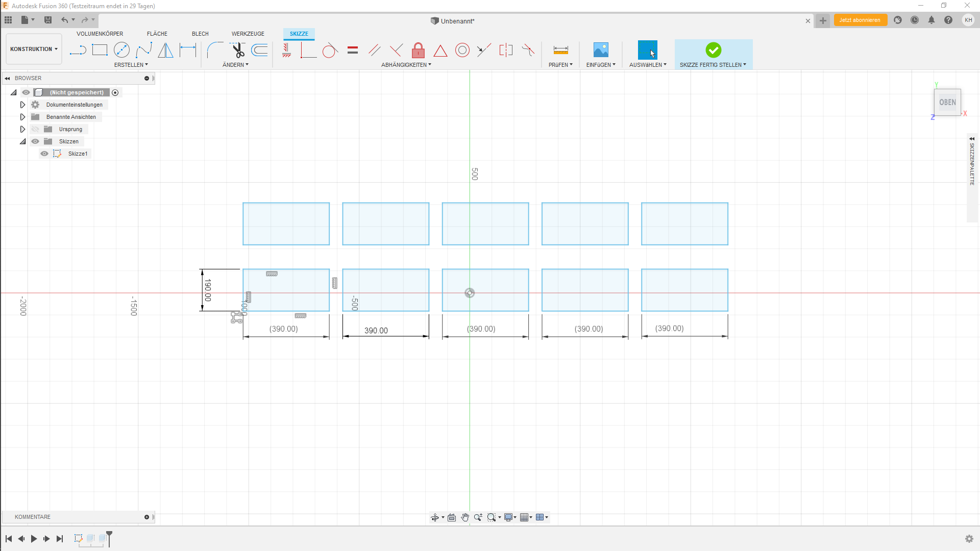Toggle visibility of Skizze1

click(x=44, y=153)
